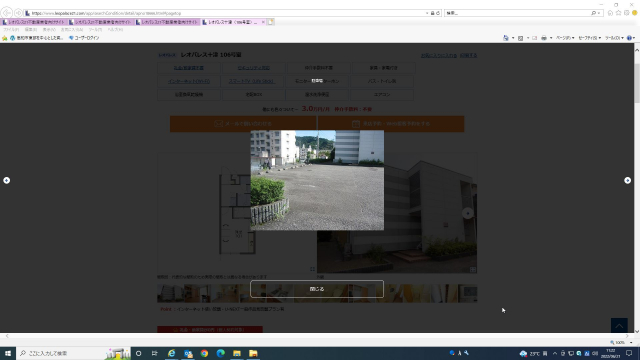
Task: Open the home page icon in browser toolbar
Action: coord(610,13)
